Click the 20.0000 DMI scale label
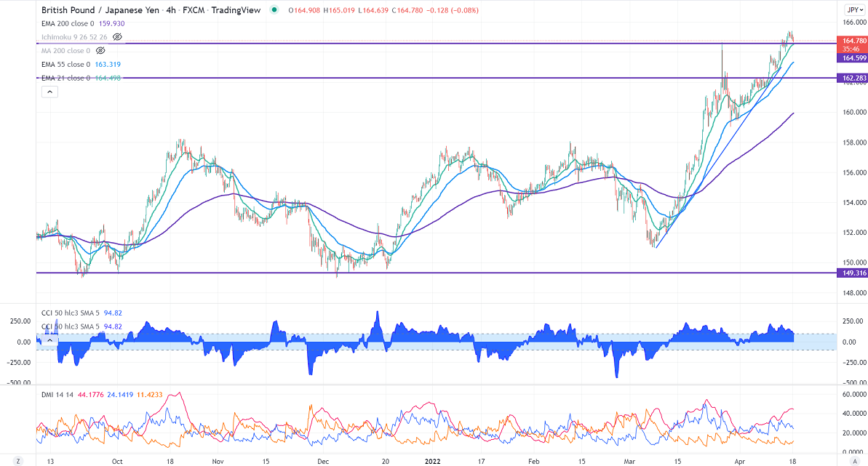This screenshot has height=466, width=868. tap(854, 433)
